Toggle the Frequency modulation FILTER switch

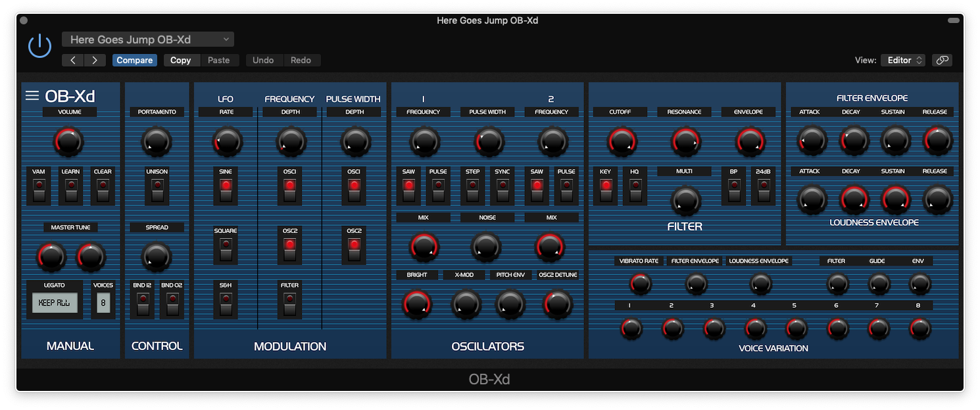tap(289, 303)
